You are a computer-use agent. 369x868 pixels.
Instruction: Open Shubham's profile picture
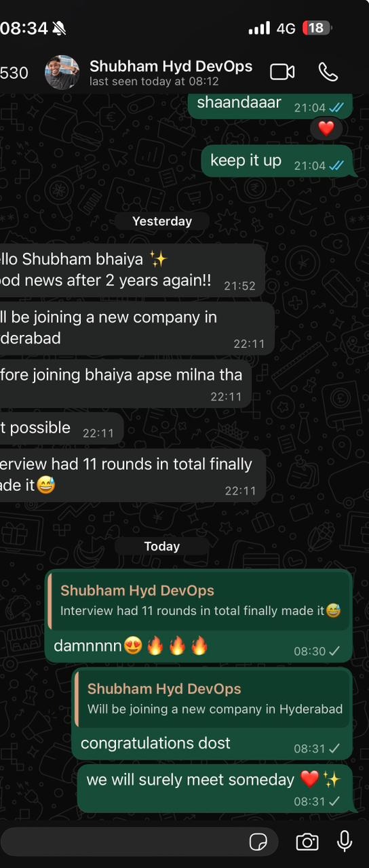point(62,72)
